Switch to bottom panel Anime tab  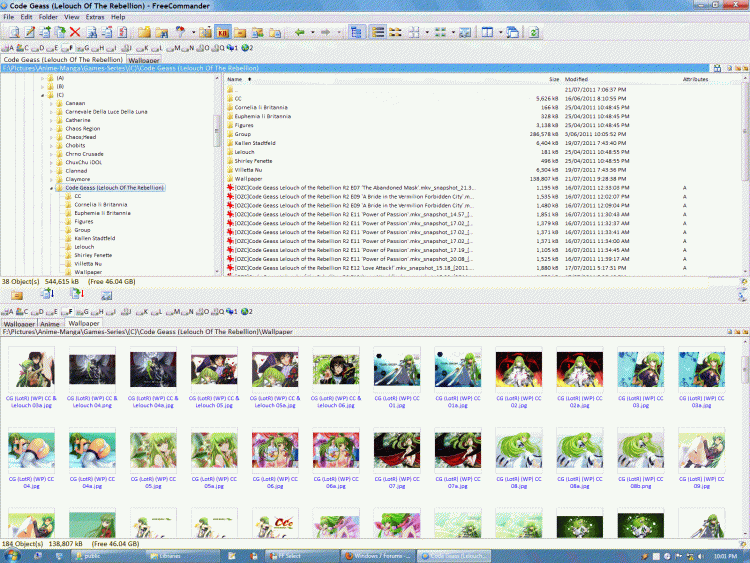tap(50, 324)
